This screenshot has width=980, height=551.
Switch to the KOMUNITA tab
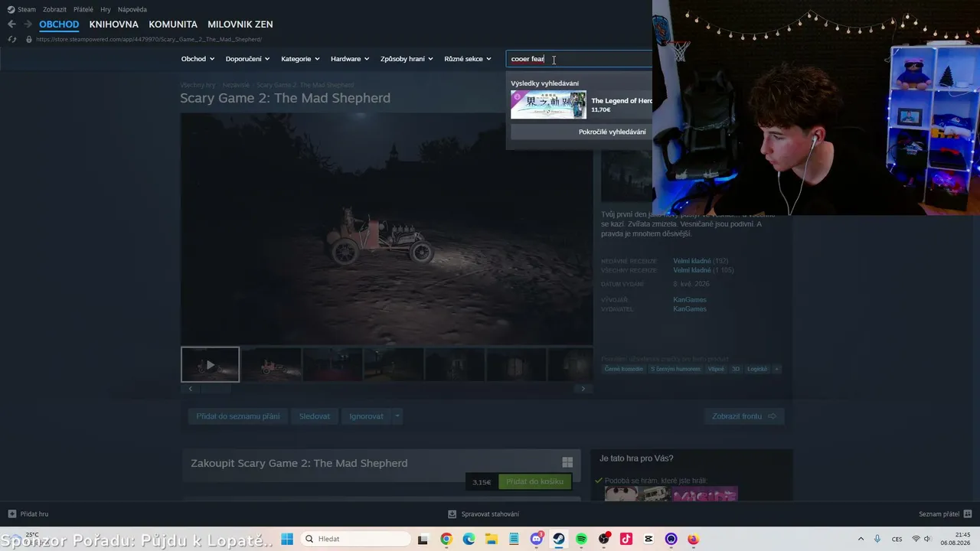(x=173, y=24)
